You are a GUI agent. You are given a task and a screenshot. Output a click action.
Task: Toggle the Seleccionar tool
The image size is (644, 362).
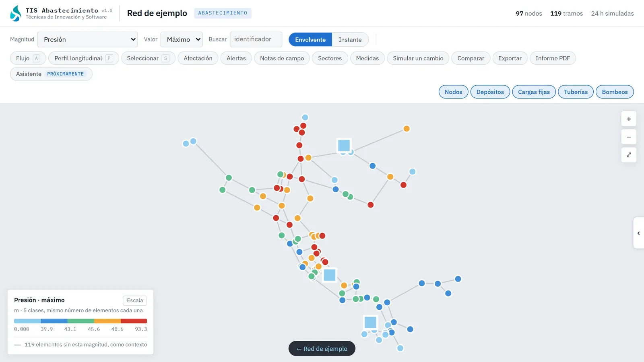point(148,58)
